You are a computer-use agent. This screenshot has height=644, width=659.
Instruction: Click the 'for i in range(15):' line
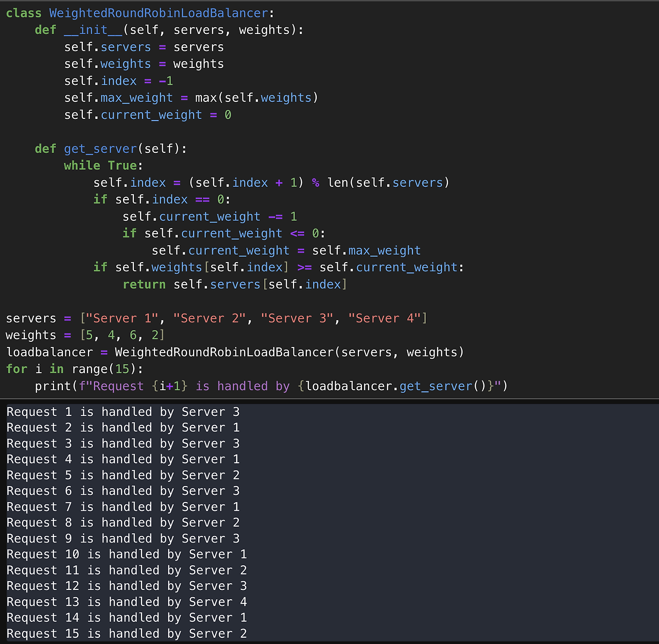[75, 369]
